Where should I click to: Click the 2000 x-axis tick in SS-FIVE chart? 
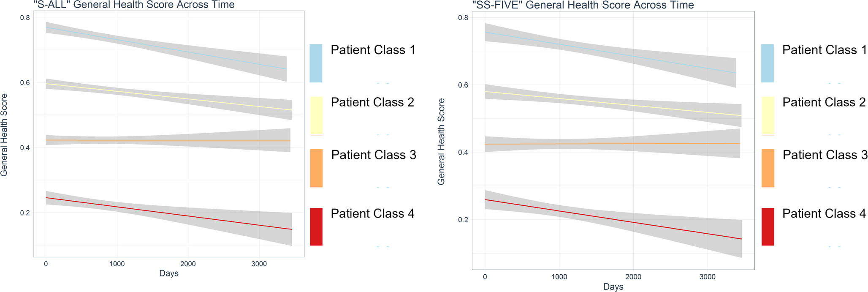[x=633, y=277]
